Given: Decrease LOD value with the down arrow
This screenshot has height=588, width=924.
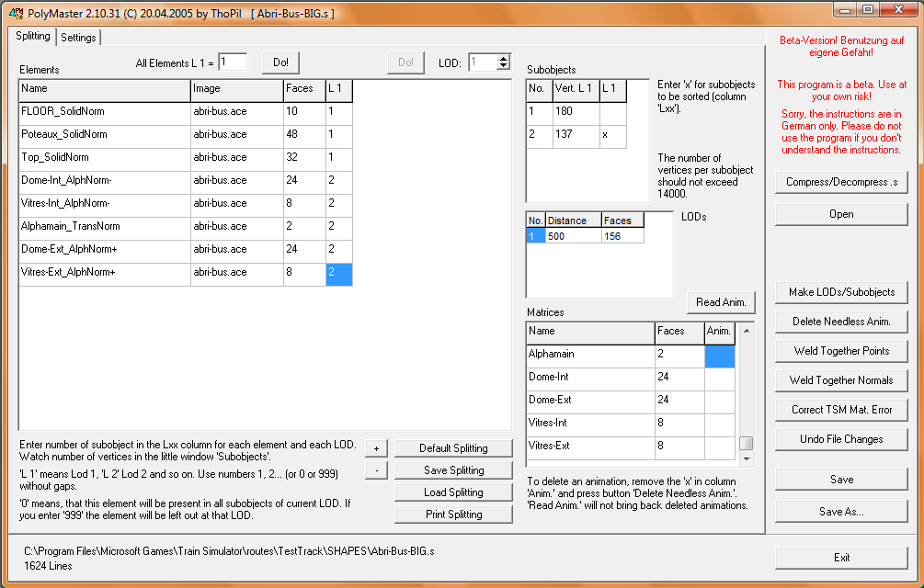Looking at the screenshot, I should [503, 65].
